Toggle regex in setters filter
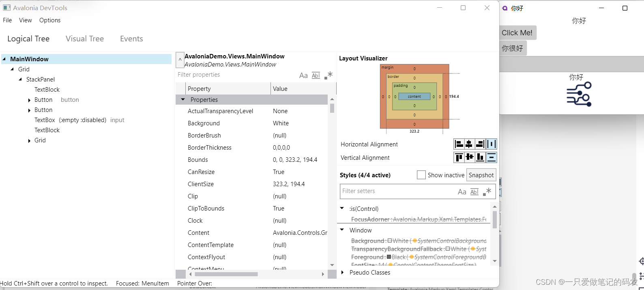The width and height of the screenshot is (644, 290). tap(487, 191)
